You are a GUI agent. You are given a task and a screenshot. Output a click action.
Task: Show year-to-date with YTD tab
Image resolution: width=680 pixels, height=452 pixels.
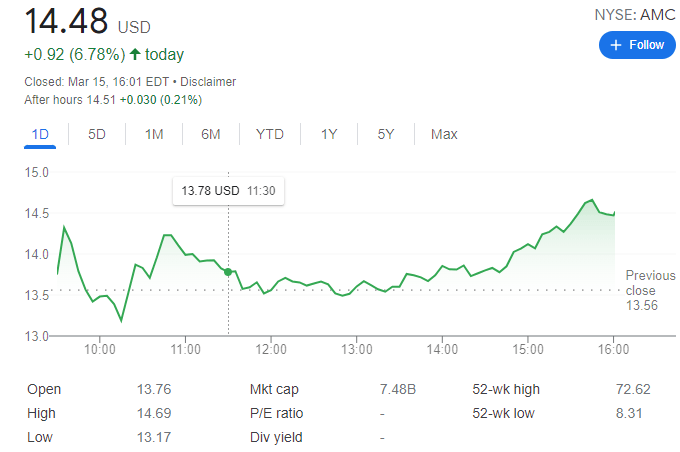point(269,134)
